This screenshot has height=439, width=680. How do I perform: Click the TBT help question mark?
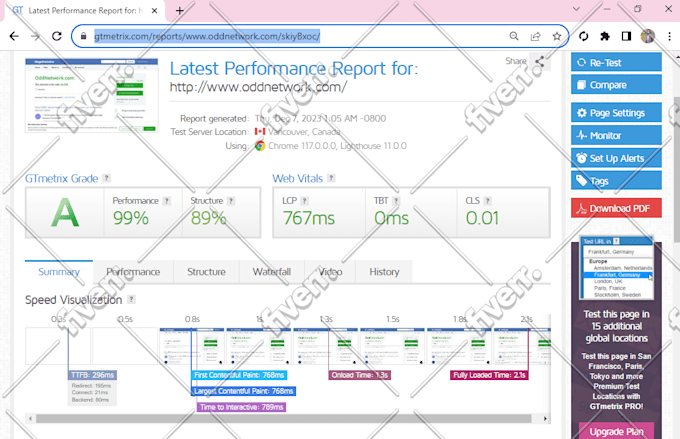[396, 201]
